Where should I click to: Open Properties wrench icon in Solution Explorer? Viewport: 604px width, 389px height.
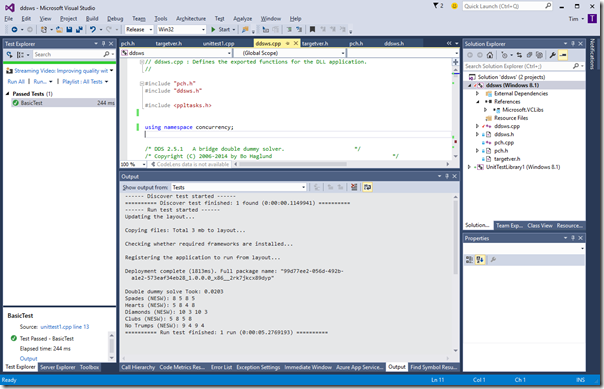(552, 55)
